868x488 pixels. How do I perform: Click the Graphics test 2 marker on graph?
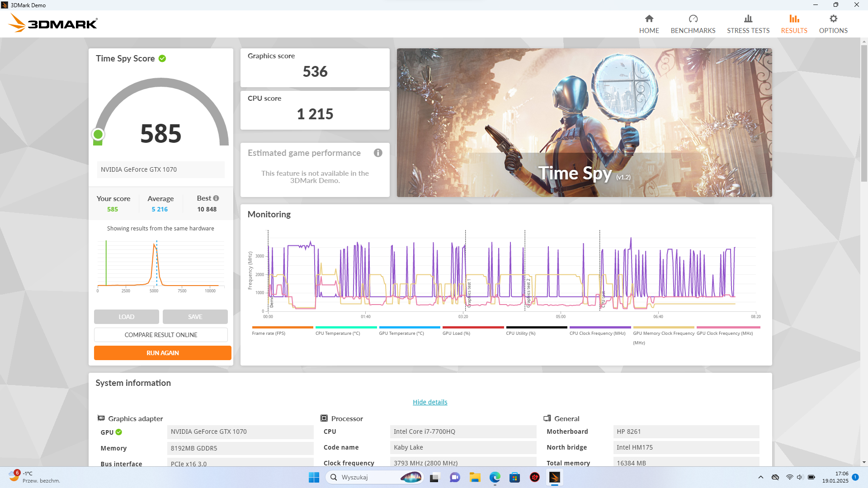[x=528, y=293]
